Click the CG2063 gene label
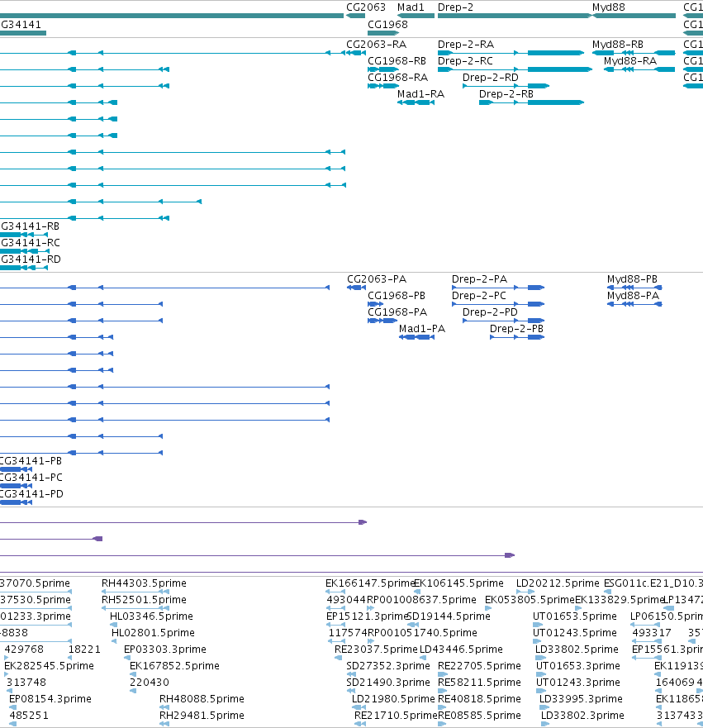The width and height of the screenshot is (703, 728). pos(366,7)
